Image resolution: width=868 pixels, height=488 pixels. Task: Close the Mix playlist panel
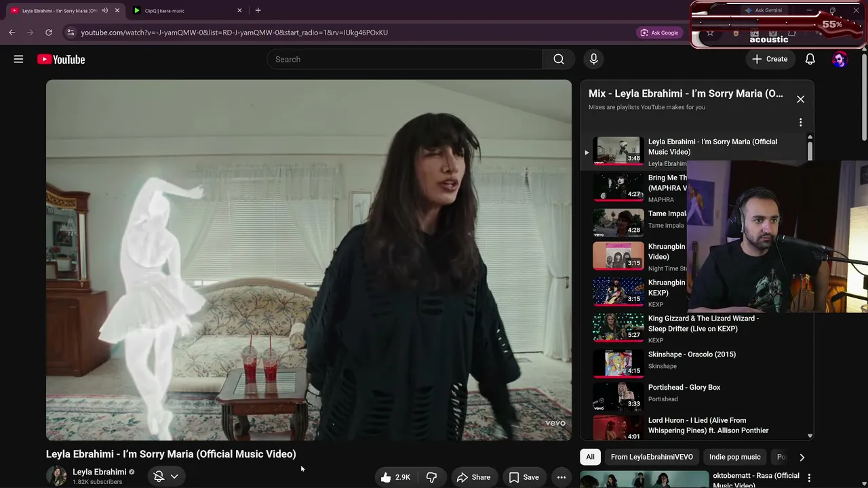[x=800, y=99]
